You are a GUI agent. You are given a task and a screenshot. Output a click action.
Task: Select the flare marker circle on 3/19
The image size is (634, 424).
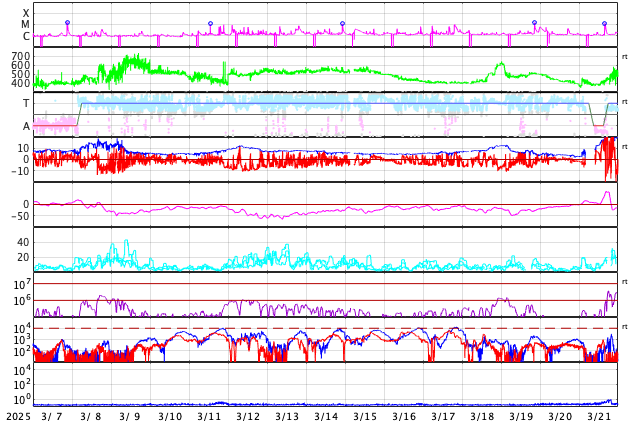(x=535, y=23)
